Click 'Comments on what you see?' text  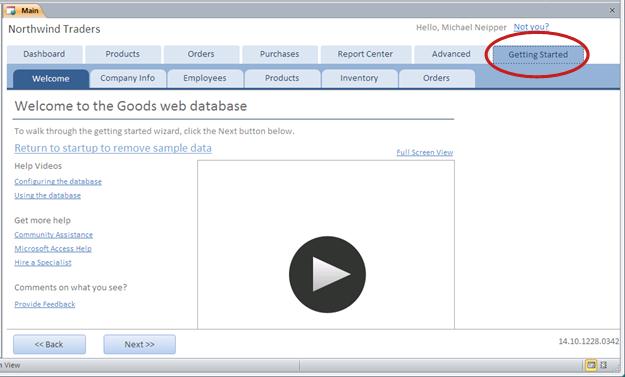pos(71,288)
